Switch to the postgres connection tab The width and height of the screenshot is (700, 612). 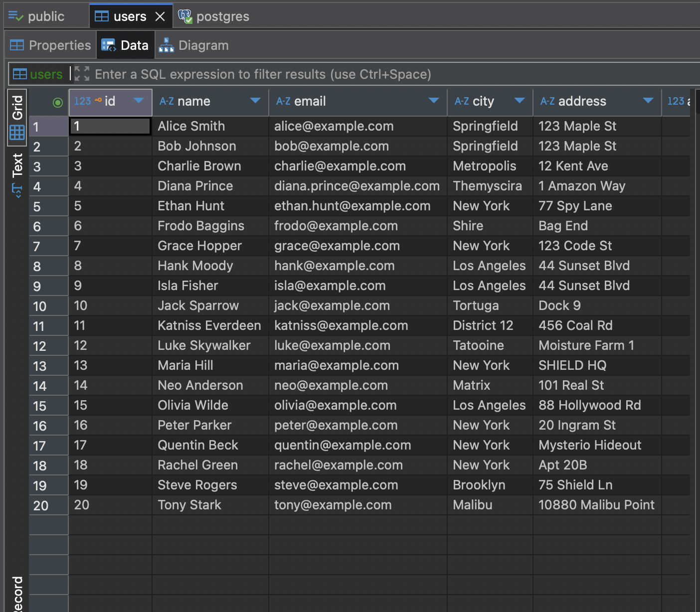(214, 16)
